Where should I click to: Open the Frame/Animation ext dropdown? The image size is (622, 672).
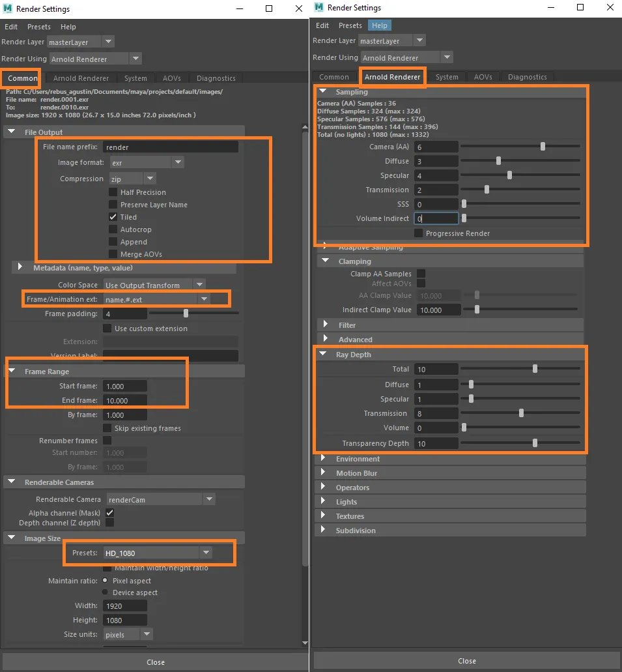[157, 299]
